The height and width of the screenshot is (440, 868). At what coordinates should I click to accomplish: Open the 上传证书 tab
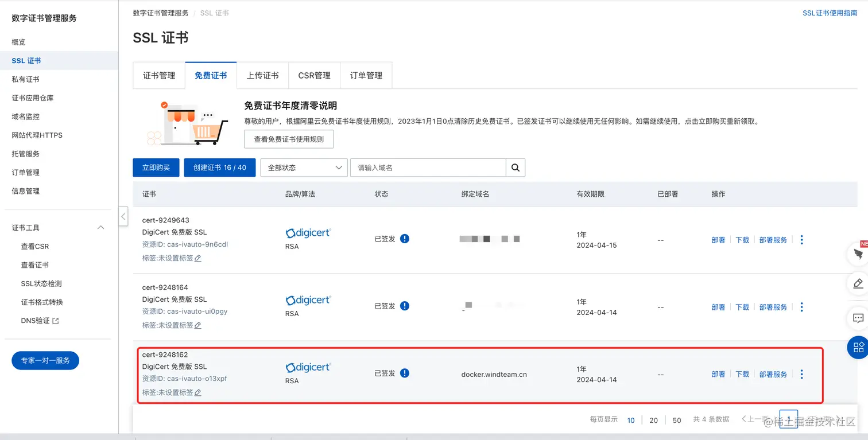coord(262,75)
